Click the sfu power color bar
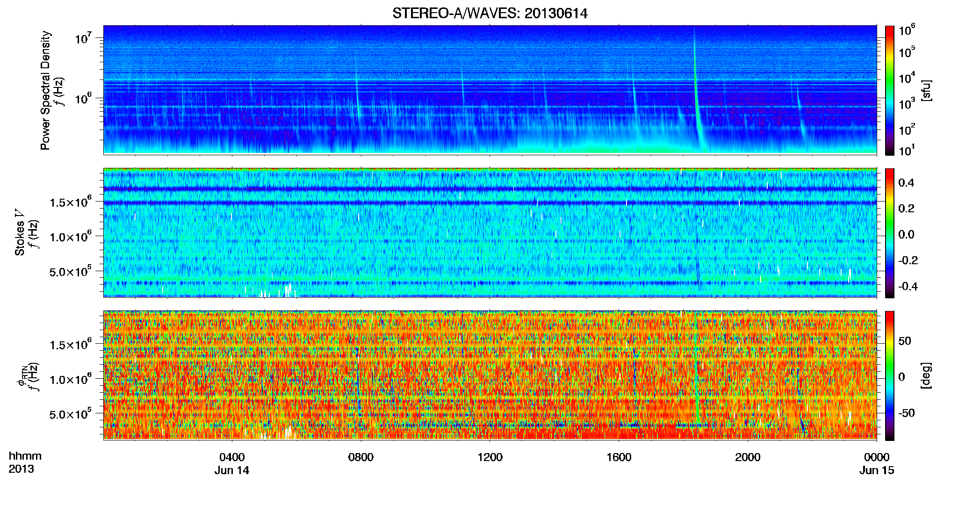Viewport: 980px width, 505px height. (890, 90)
